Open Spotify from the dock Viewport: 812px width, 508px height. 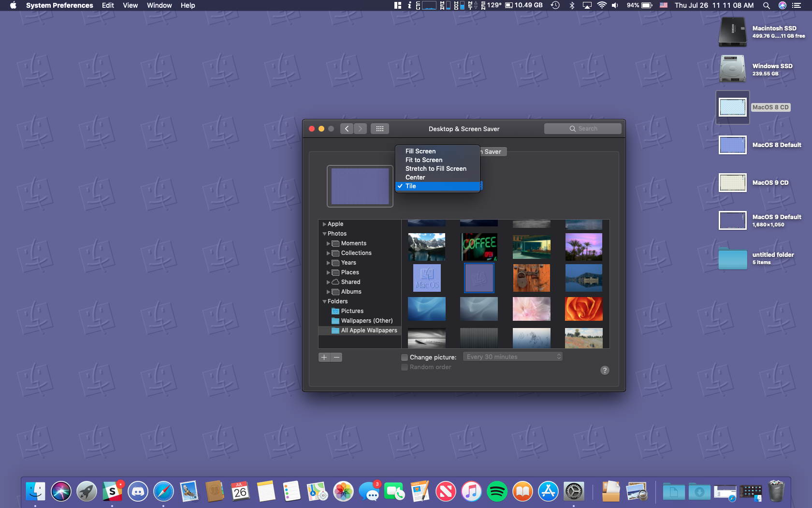tap(497, 492)
